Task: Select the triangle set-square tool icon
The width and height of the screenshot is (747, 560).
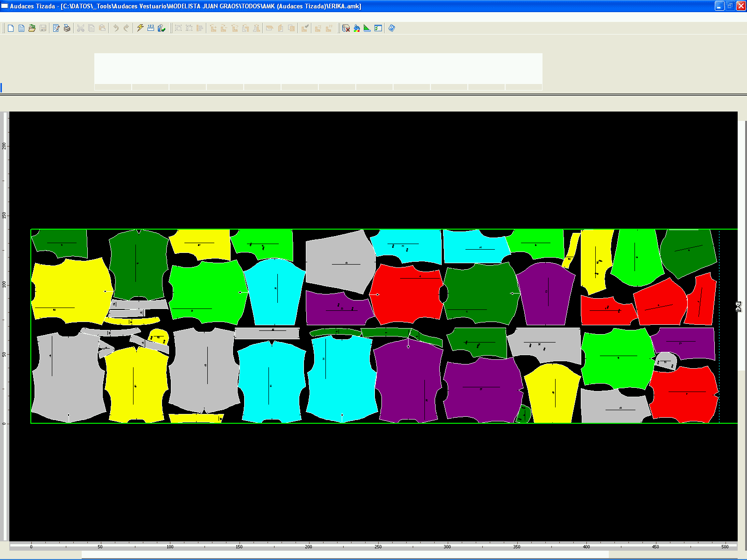Action: 367,28
